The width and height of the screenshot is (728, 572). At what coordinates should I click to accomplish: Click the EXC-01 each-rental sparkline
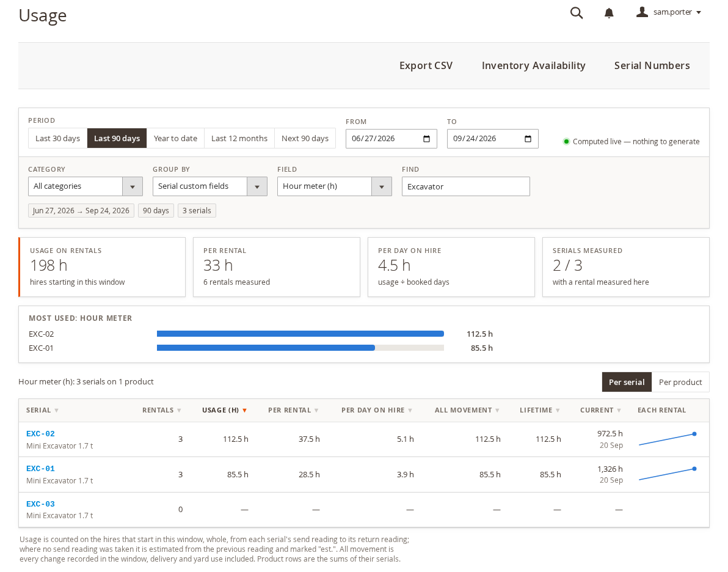click(x=668, y=474)
